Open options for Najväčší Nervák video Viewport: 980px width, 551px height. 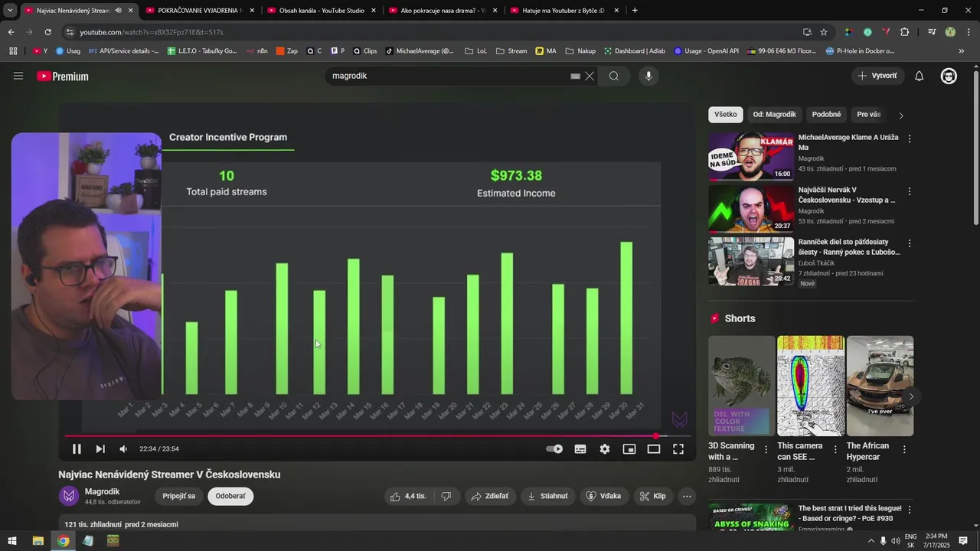(x=910, y=191)
